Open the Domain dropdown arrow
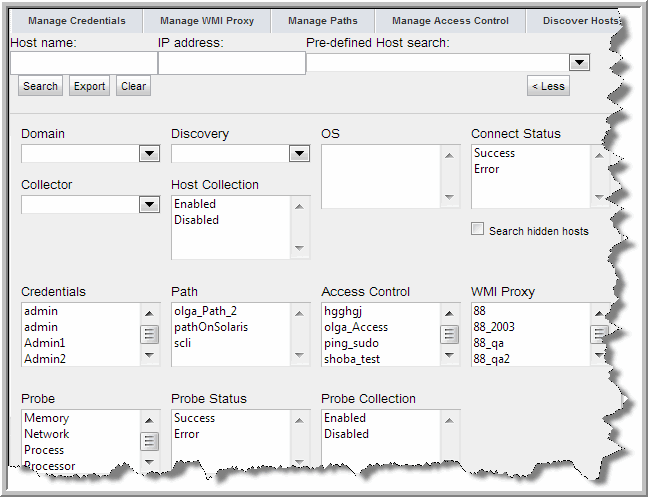Screen dimensions: 648x497 click(149, 153)
